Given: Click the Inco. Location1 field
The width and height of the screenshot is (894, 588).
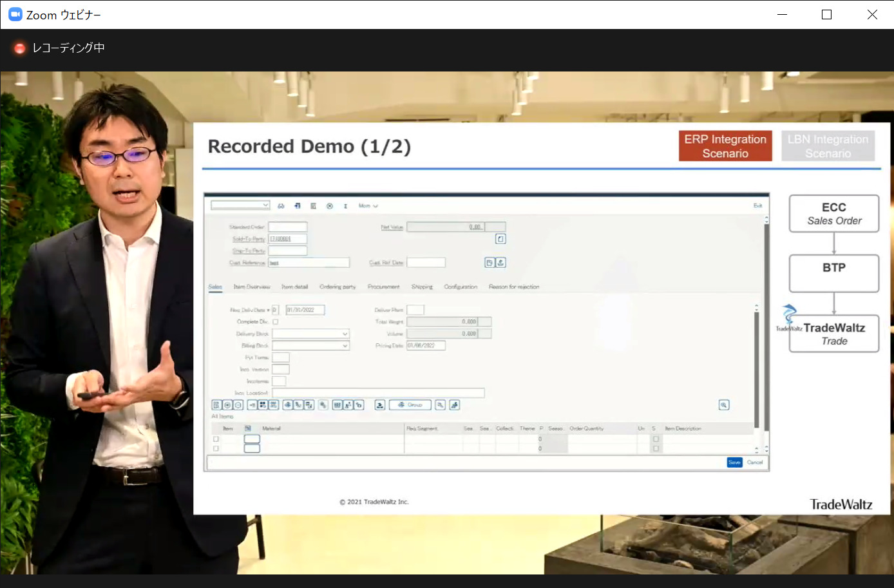Looking at the screenshot, I should pos(378,393).
